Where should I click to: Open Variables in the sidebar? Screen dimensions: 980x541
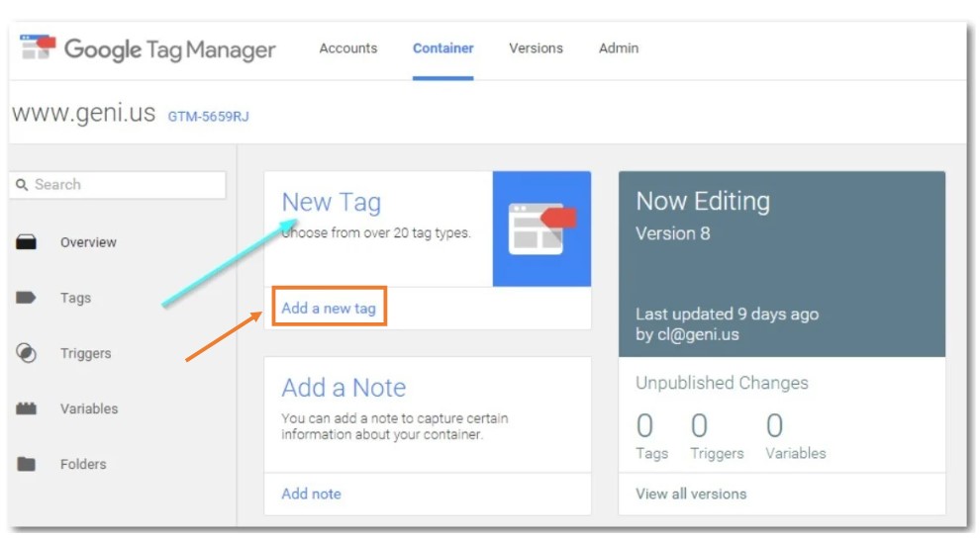[x=89, y=408]
